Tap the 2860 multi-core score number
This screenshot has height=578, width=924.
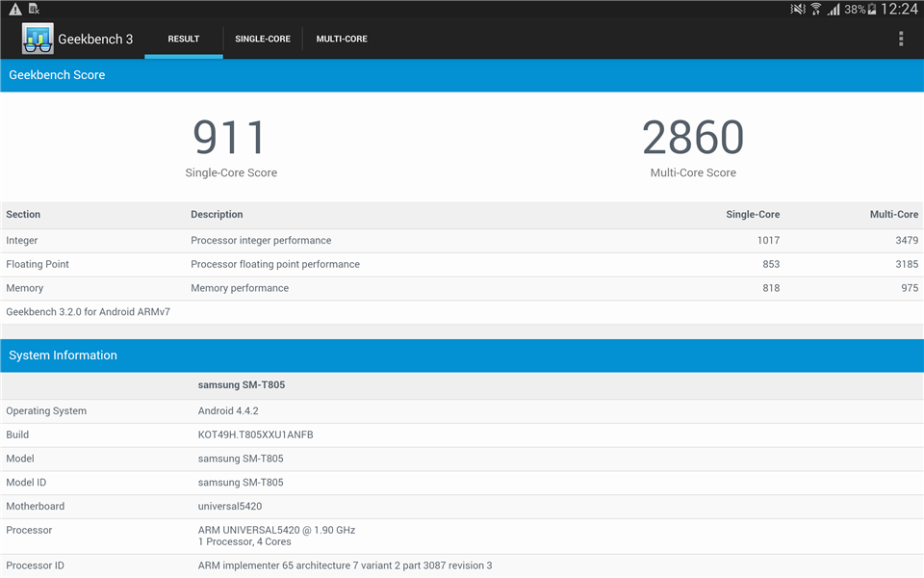[693, 137]
